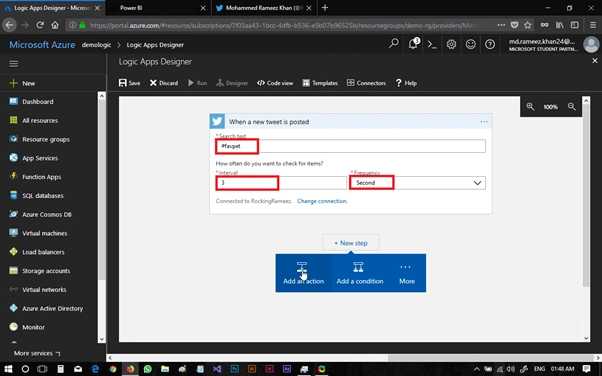This screenshot has height=376, width=602.
Task: Zoom in on the designer canvas
Action: [530, 107]
